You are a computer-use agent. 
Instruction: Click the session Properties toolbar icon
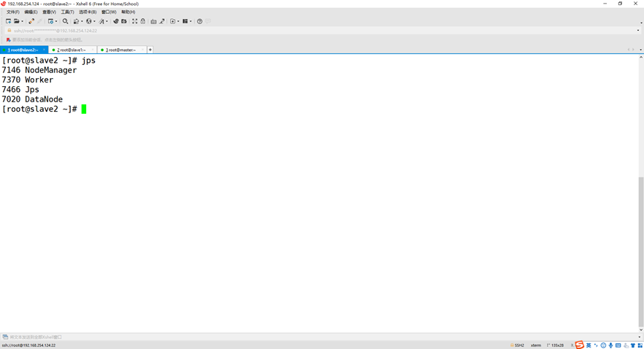point(50,21)
